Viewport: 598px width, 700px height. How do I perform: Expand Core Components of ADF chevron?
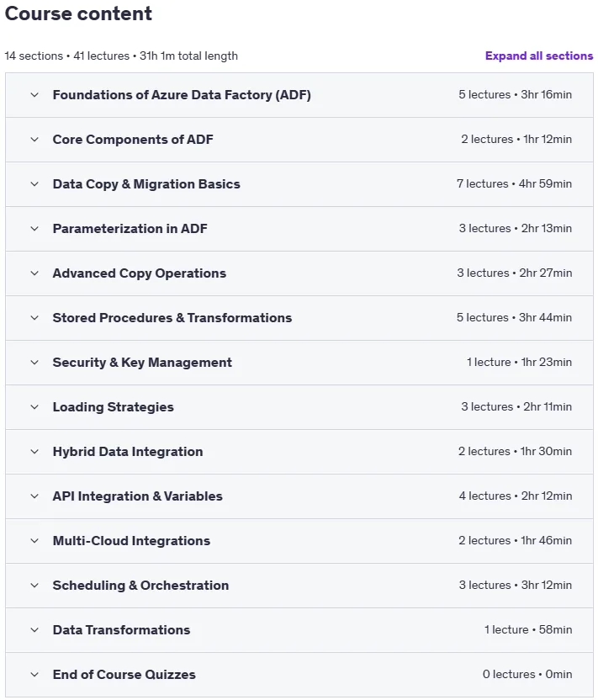point(34,140)
